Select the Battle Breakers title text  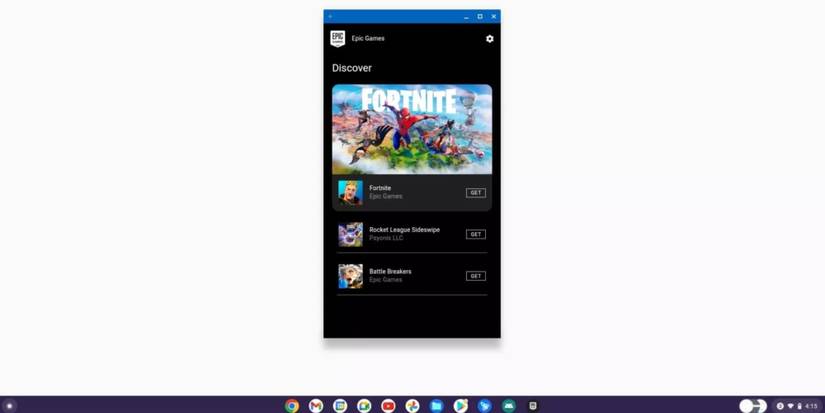tap(390, 271)
